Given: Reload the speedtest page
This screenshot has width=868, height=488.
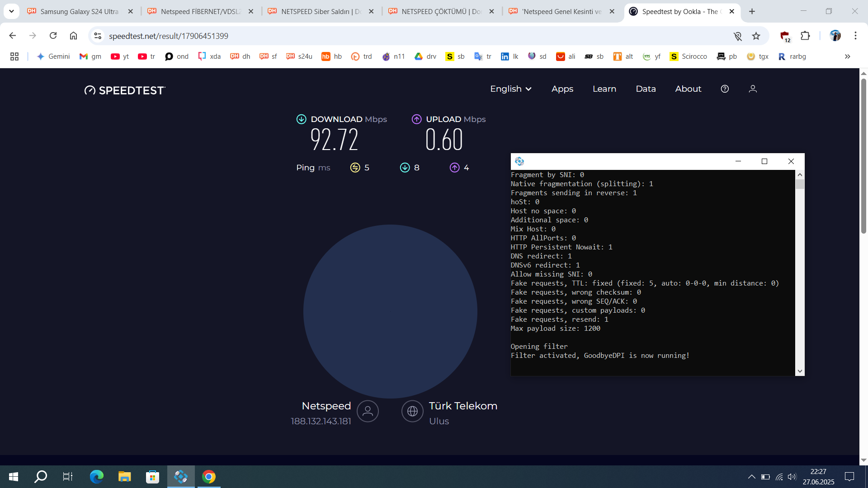Looking at the screenshot, I should pyautogui.click(x=53, y=36).
